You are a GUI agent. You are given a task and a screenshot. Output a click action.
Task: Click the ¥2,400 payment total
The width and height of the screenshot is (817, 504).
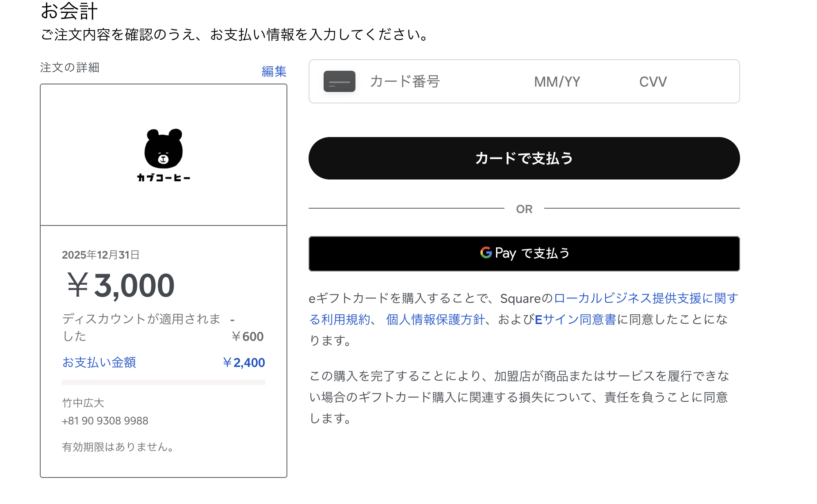pyautogui.click(x=244, y=363)
